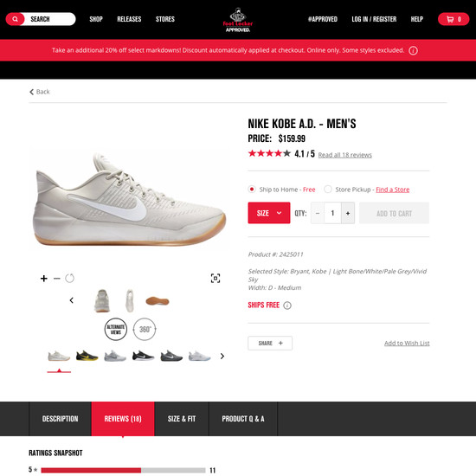Click the promo banner info icon
Viewport: 476px width, 476px height.
tap(413, 50)
